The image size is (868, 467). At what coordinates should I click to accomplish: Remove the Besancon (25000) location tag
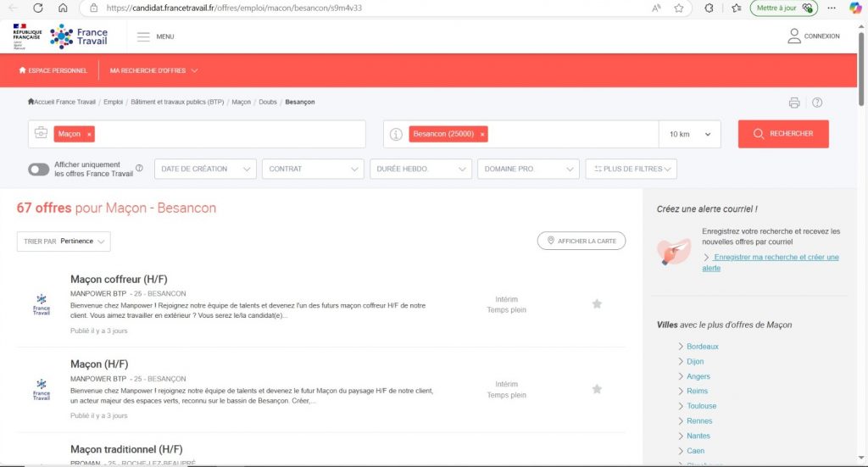(482, 134)
